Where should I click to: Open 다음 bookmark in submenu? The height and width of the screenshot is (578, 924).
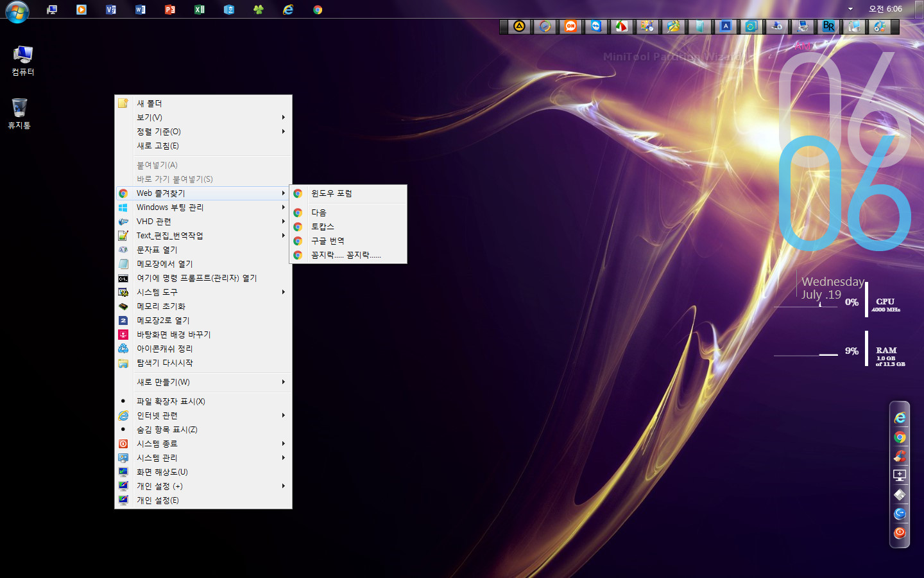348,213
